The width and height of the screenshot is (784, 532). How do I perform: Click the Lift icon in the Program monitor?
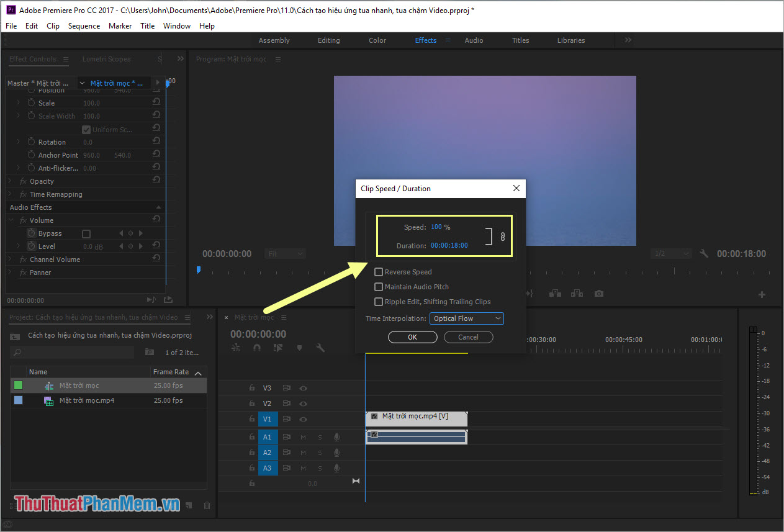tap(555, 293)
